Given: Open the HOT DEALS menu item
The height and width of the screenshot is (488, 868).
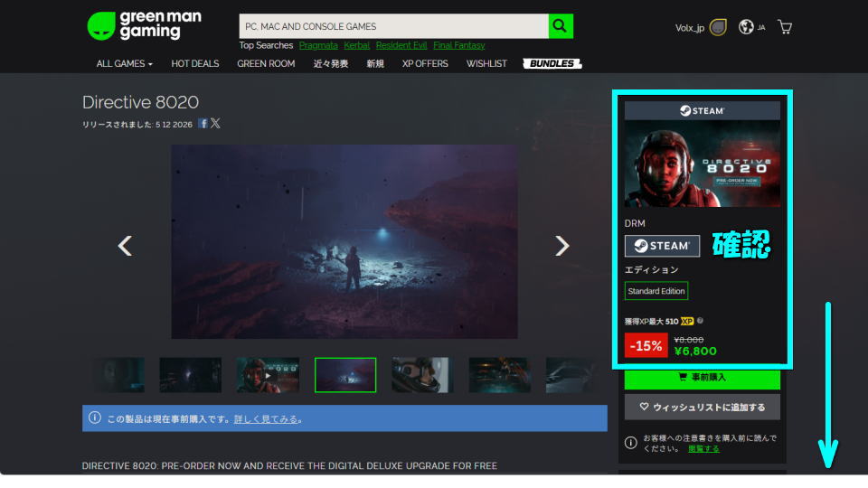Looking at the screenshot, I should coord(194,64).
